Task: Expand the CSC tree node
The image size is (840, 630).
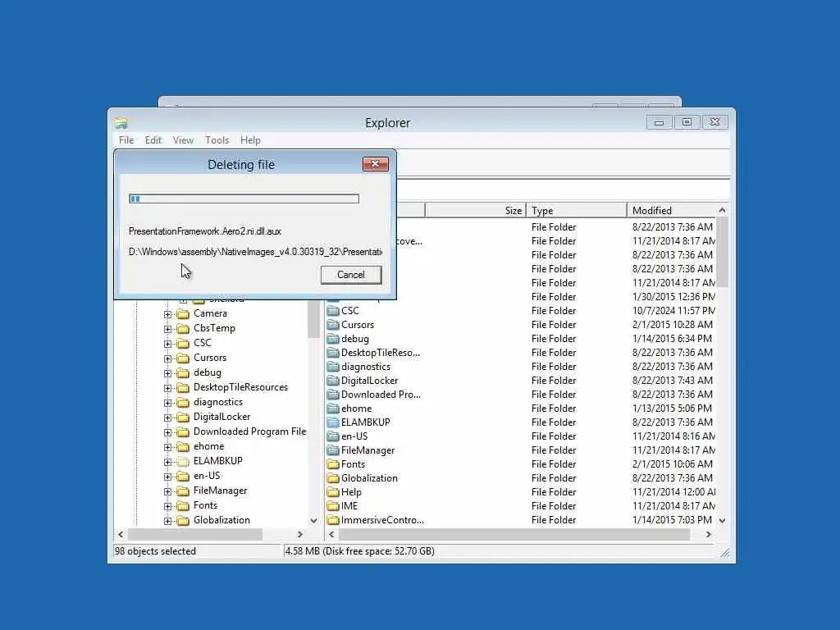Action: (167, 344)
